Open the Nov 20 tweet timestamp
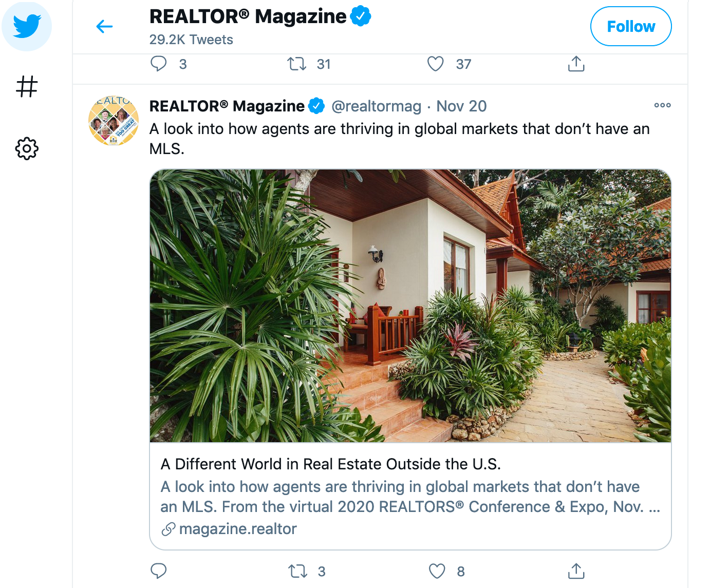This screenshot has width=710, height=588. click(x=461, y=106)
